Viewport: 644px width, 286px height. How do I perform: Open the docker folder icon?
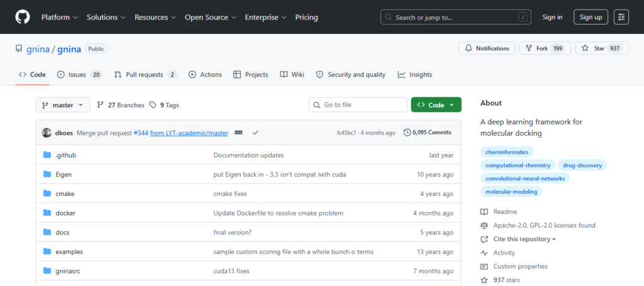pos(47,213)
